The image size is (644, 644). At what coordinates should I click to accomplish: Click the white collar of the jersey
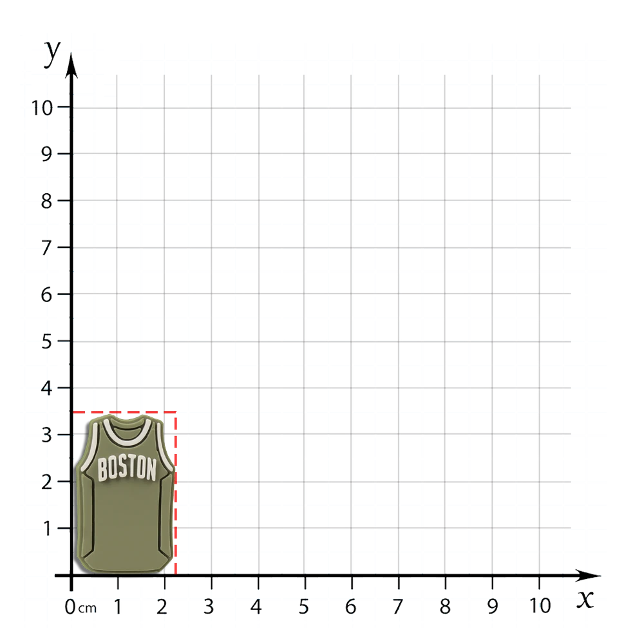point(125,430)
